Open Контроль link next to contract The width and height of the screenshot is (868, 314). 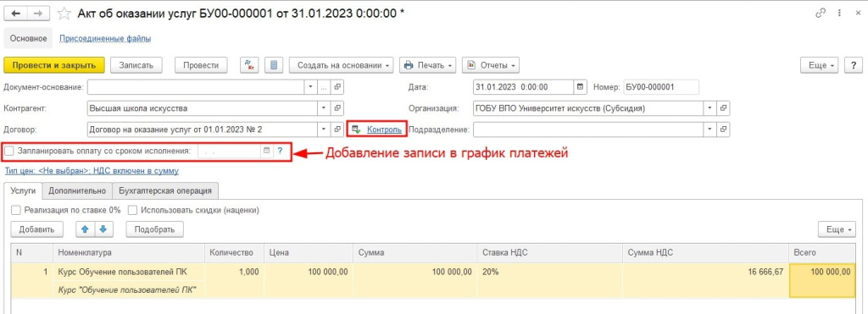click(x=384, y=129)
